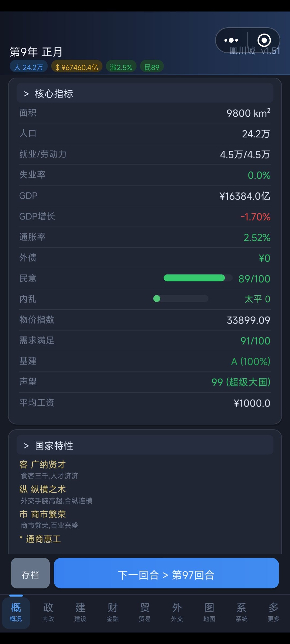290x644 pixels.
Task: Tap the population 24.2万 badge
Action: [x=29, y=67]
